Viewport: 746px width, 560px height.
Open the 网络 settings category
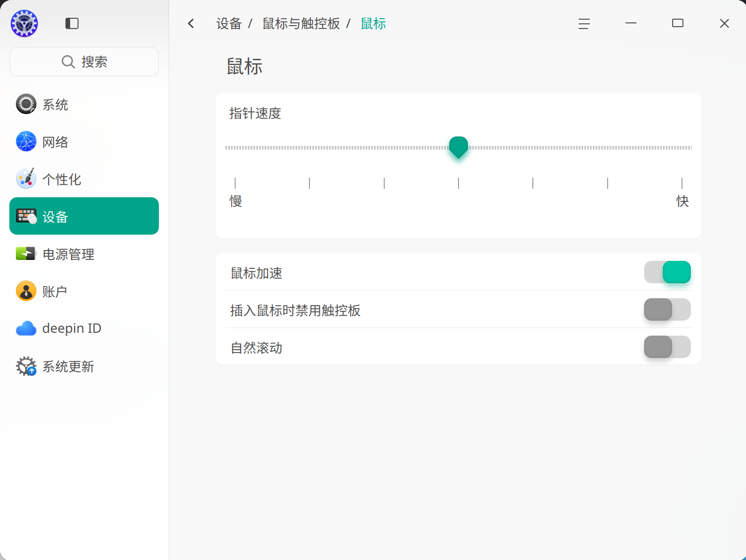click(84, 141)
